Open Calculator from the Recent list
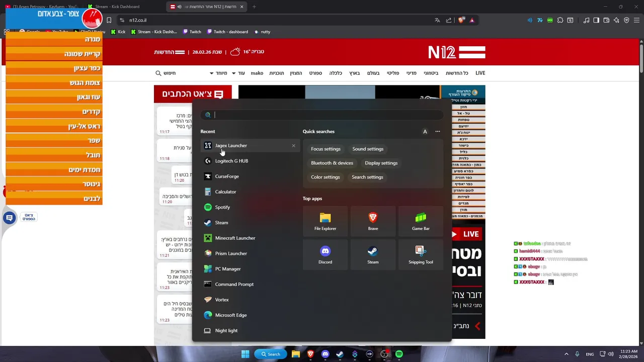 tap(250, 192)
